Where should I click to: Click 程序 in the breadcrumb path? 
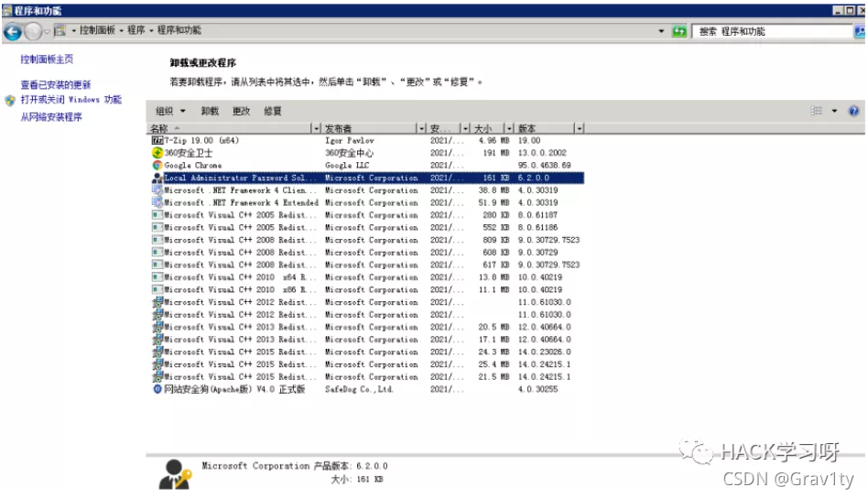(x=136, y=30)
